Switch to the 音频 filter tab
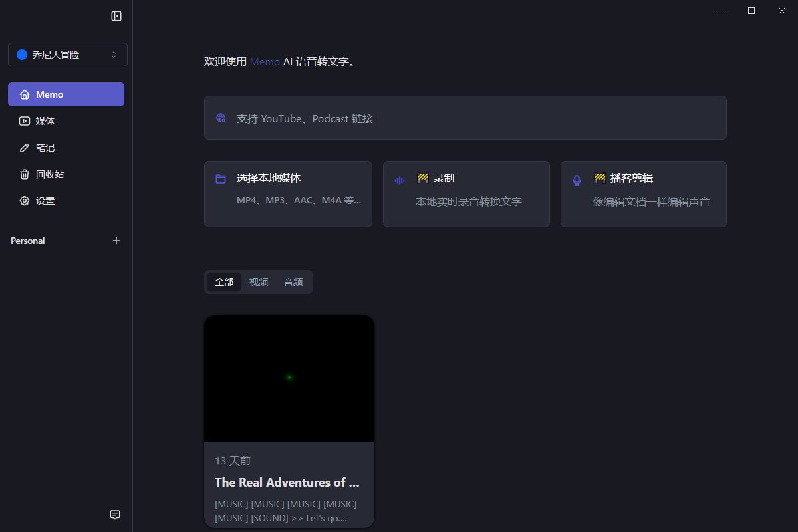The image size is (798, 532). coord(293,282)
